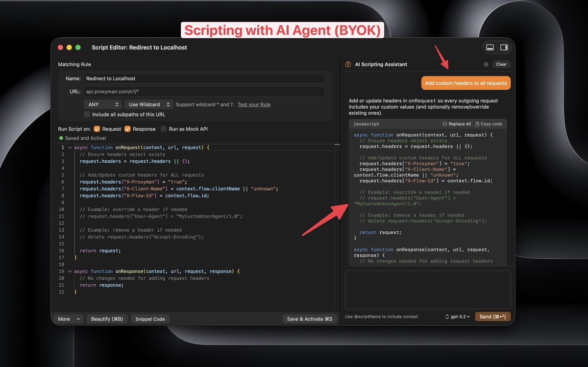This screenshot has height=367, width=588.
Task: Uncheck the Response script checkbox
Action: [x=127, y=129]
